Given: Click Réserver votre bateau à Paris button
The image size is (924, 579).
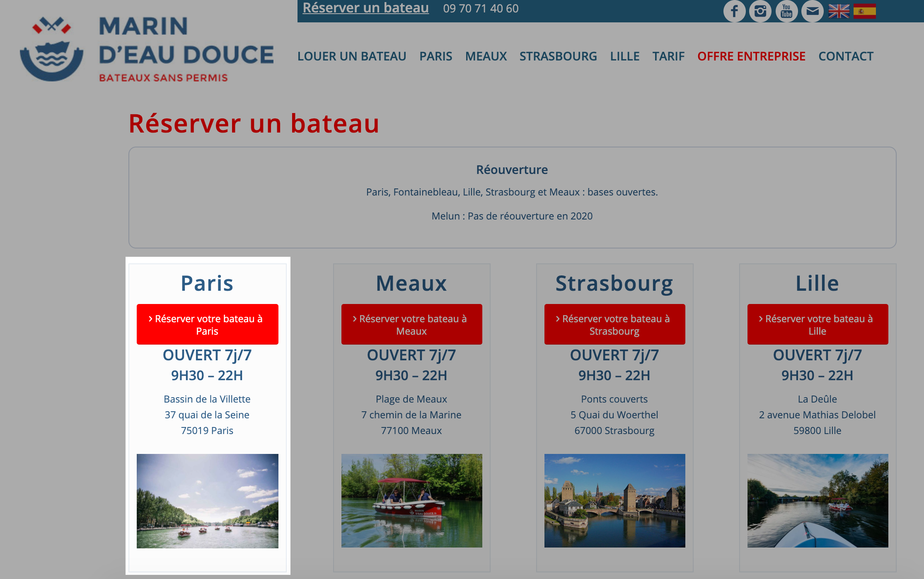Looking at the screenshot, I should coord(208,324).
